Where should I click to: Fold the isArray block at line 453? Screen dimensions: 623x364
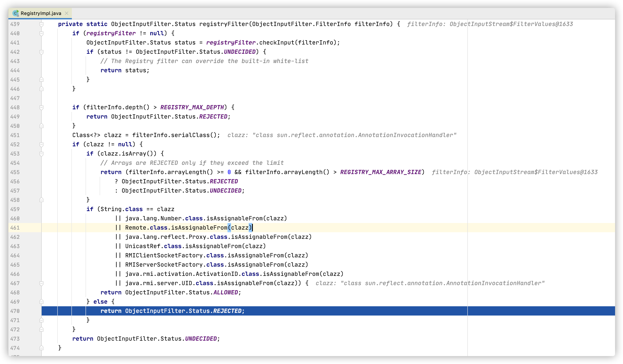(x=41, y=154)
